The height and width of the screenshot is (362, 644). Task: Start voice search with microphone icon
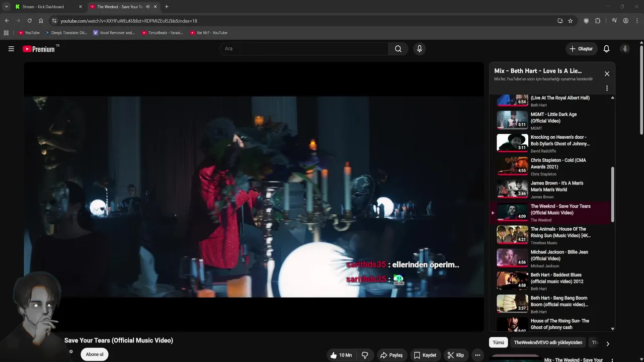(419, 49)
